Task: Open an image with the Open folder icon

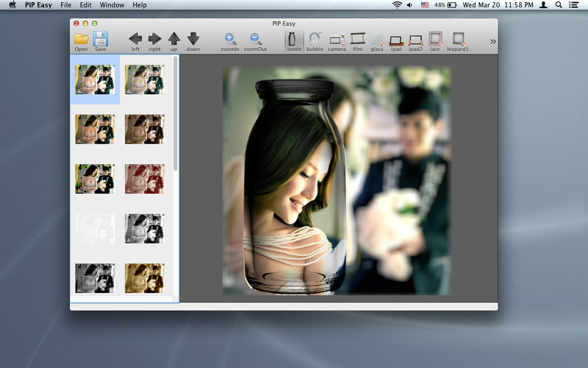Action: click(x=81, y=41)
